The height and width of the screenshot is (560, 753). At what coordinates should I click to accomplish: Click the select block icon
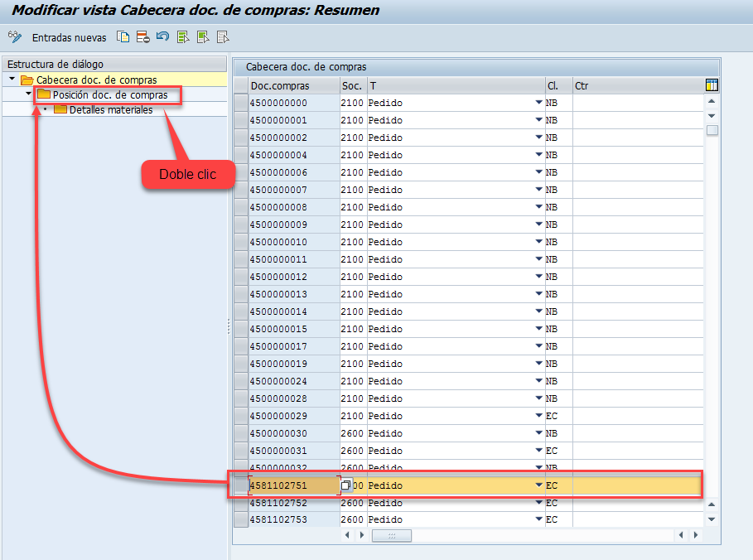coord(203,37)
